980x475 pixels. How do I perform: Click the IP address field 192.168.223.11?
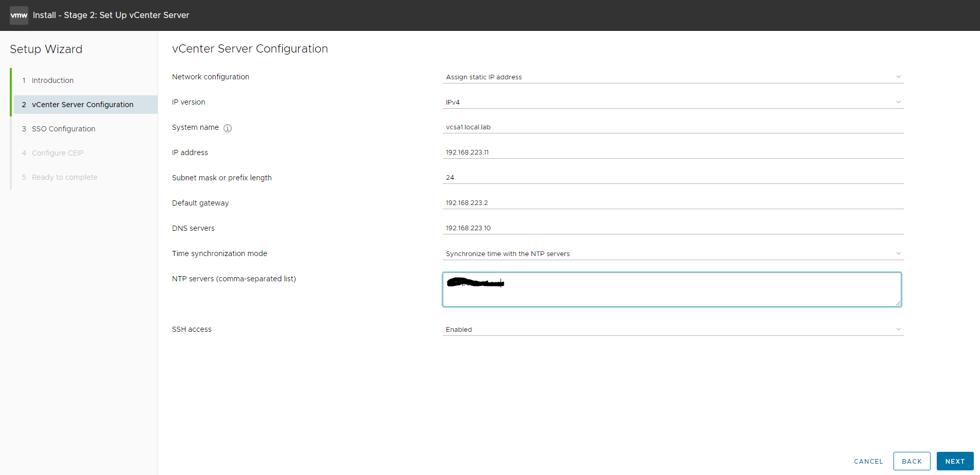click(x=673, y=152)
